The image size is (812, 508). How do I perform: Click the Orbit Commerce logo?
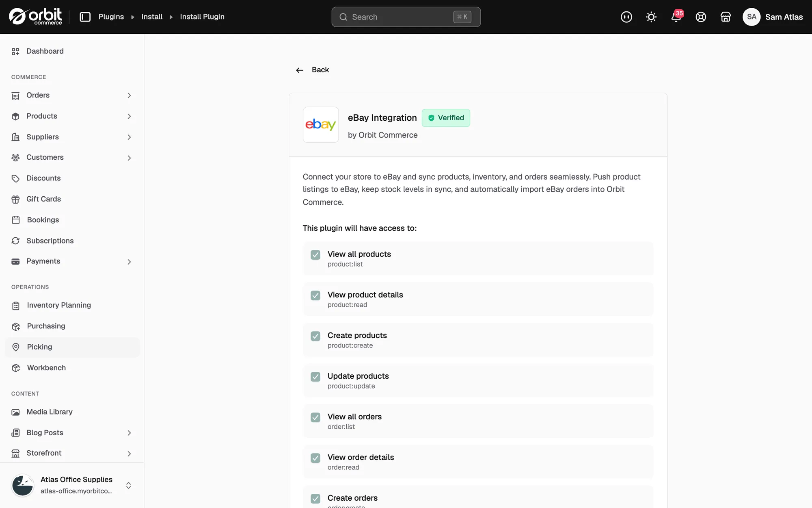(x=36, y=17)
